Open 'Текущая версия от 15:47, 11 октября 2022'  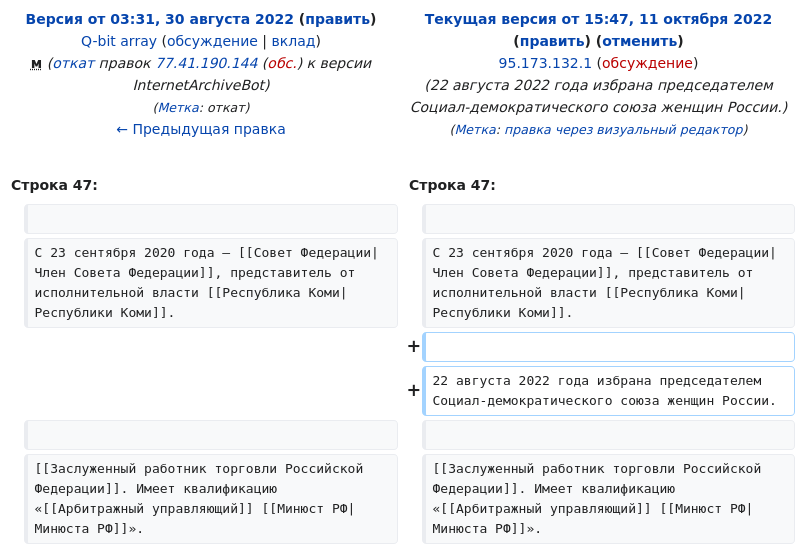598,19
